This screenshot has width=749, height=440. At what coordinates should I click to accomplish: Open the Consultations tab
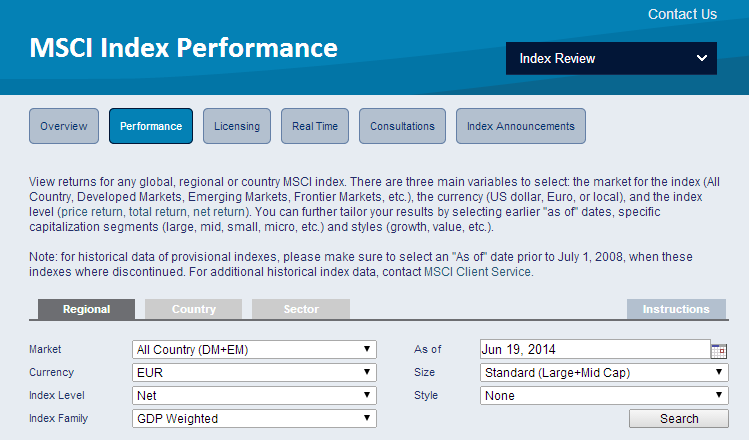(402, 126)
